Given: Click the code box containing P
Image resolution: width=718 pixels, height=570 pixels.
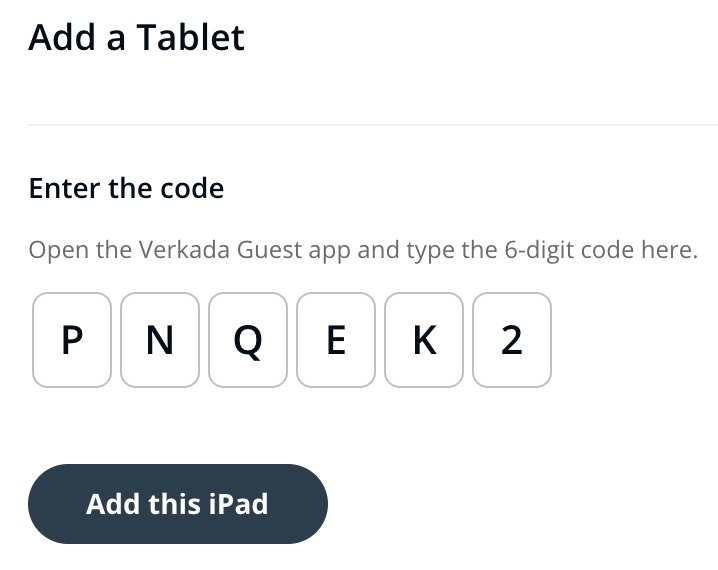Looking at the screenshot, I should [72, 340].
